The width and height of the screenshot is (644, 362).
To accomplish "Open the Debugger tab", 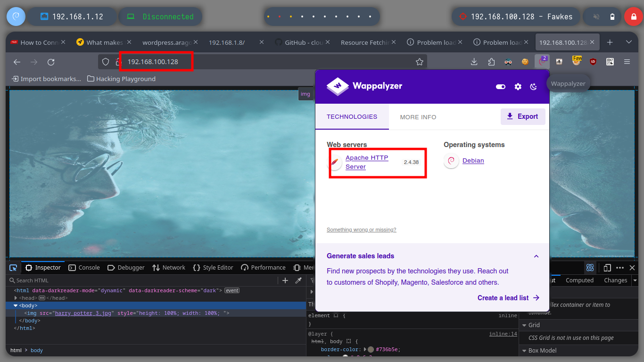I will [126, 268].
